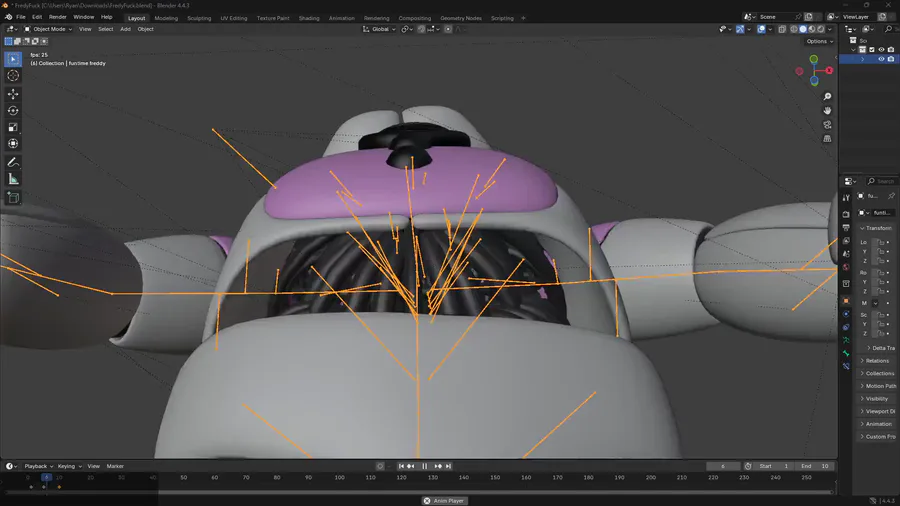Toggle show gizmo button

point(740,29)
